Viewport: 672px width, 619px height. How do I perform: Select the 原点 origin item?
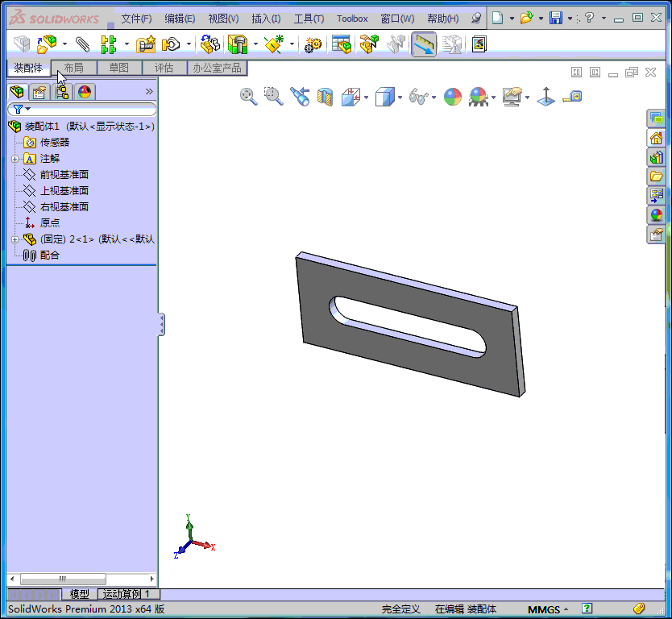(50, 222)
